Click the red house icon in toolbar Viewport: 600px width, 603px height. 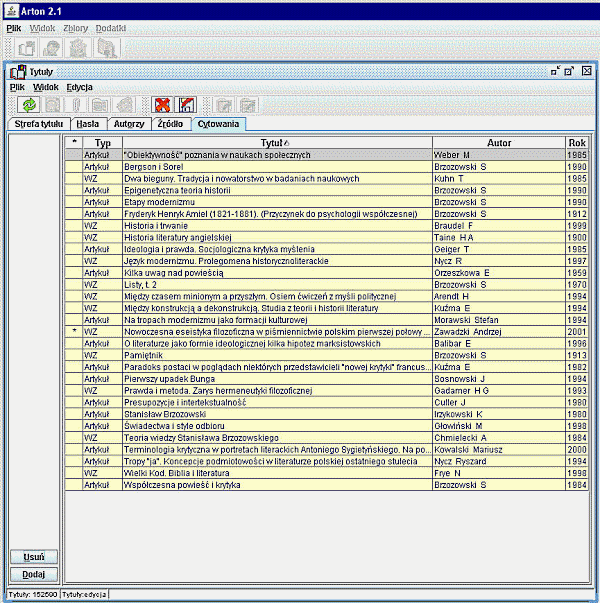click(x=185, y=104)
